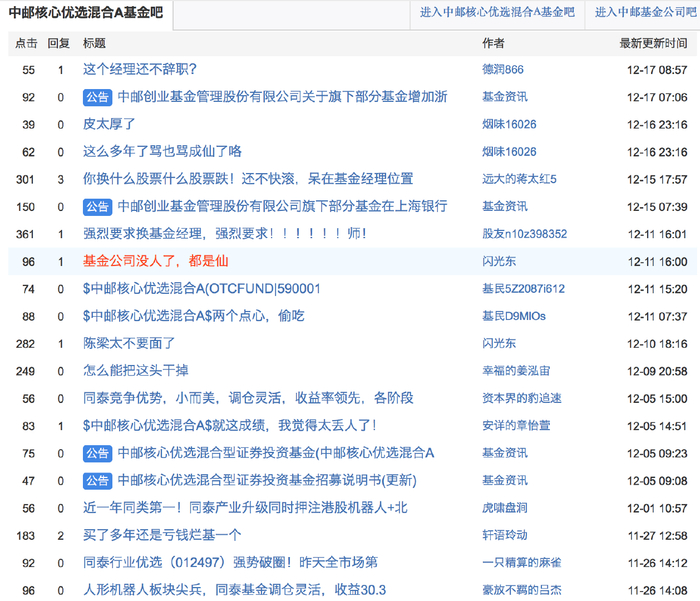View author 基金资讯 on 12-15 07:39 row

coord(504,206)
